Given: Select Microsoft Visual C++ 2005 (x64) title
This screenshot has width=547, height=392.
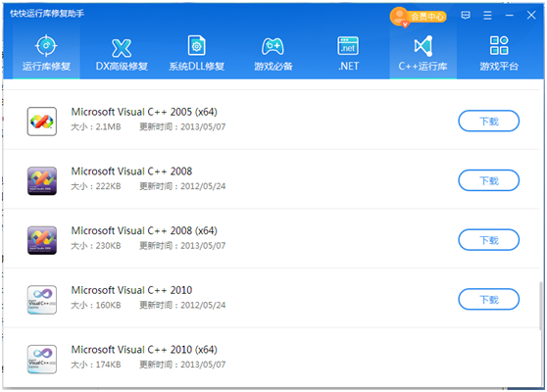Looking at the screenshot, I should [144, 112].
